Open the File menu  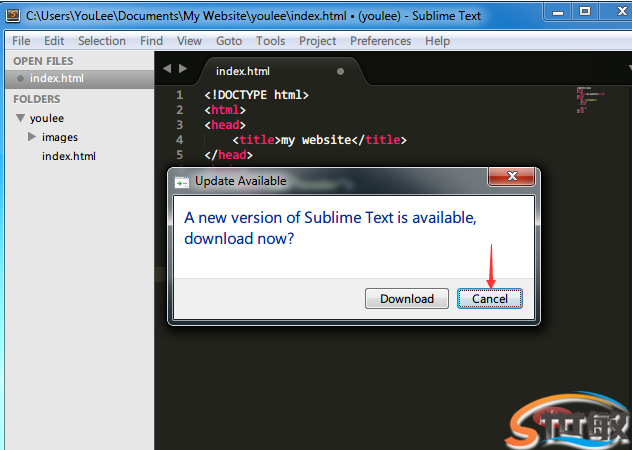point(21,41)
